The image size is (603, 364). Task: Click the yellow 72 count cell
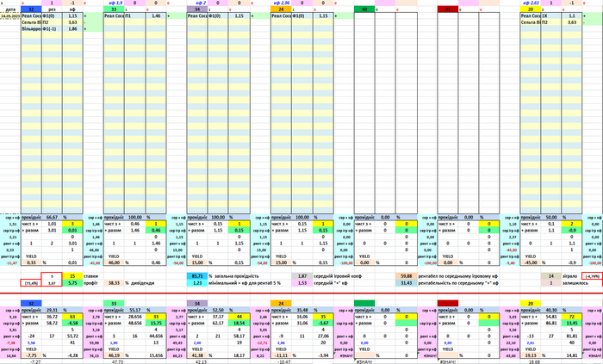pos(571,317)
